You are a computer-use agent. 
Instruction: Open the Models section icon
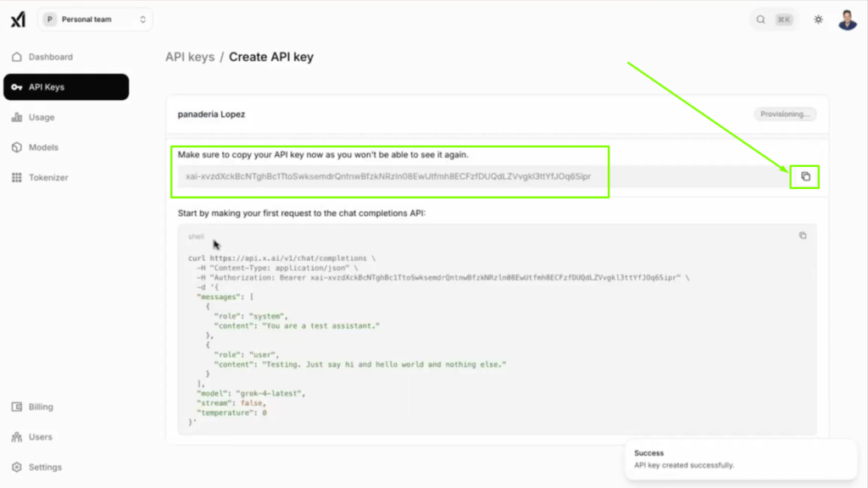click(18, 147)
